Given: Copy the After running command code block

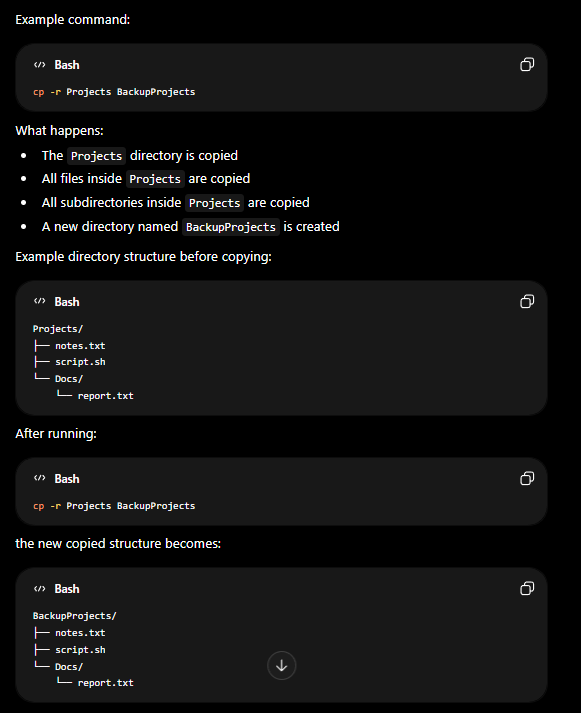Looking at the screenshot, I should pyautogui.click(x=527, y=478).
